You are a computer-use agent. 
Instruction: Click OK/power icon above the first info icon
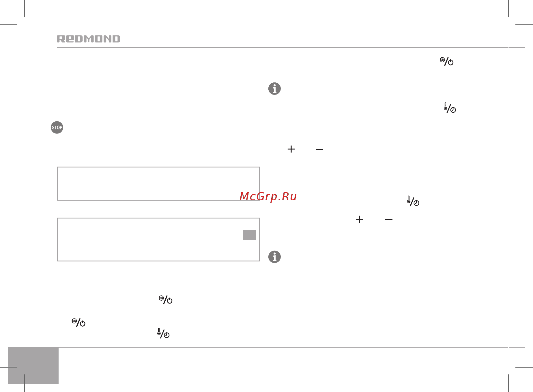(446, 61)
